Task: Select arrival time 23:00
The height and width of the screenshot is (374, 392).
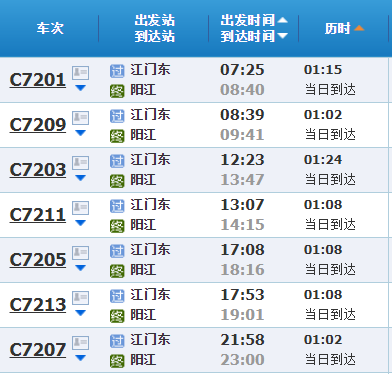Action: point(242,360)
